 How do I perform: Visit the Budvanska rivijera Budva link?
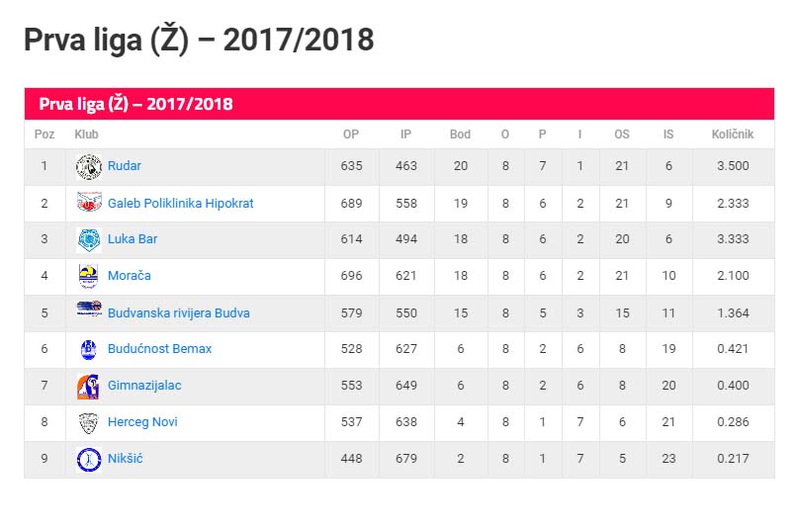179,313
